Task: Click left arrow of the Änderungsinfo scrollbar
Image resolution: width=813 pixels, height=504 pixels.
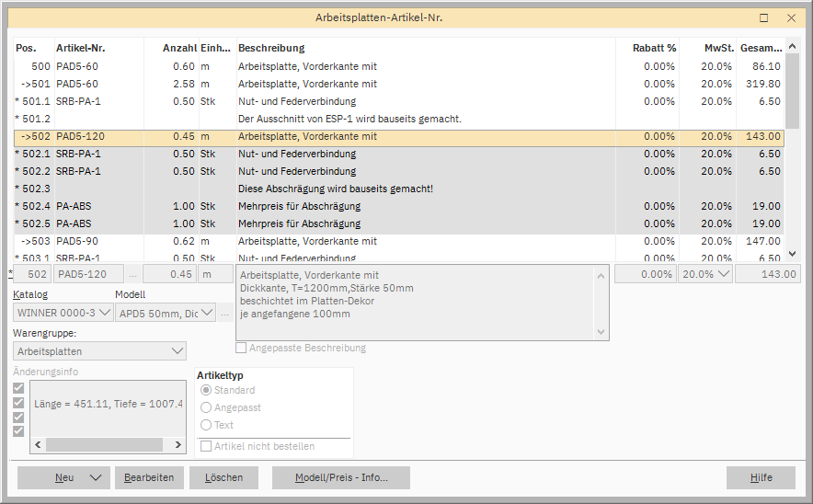Action: 38,444
